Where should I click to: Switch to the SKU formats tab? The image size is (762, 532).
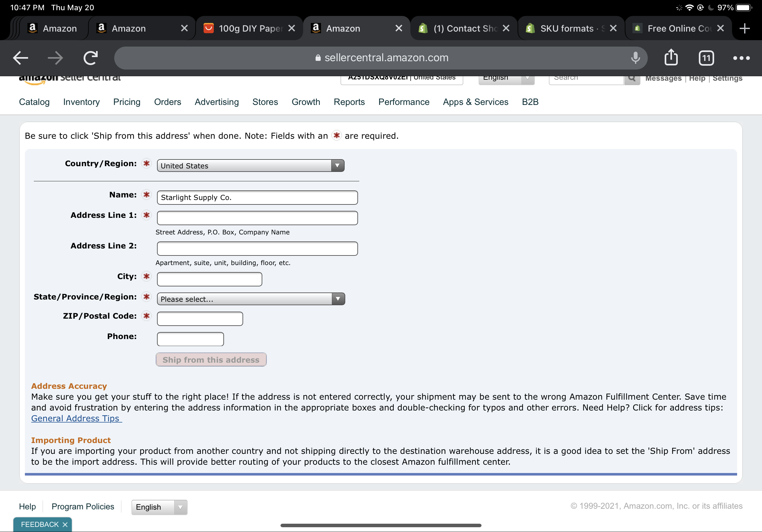click(x=566, y=28)
